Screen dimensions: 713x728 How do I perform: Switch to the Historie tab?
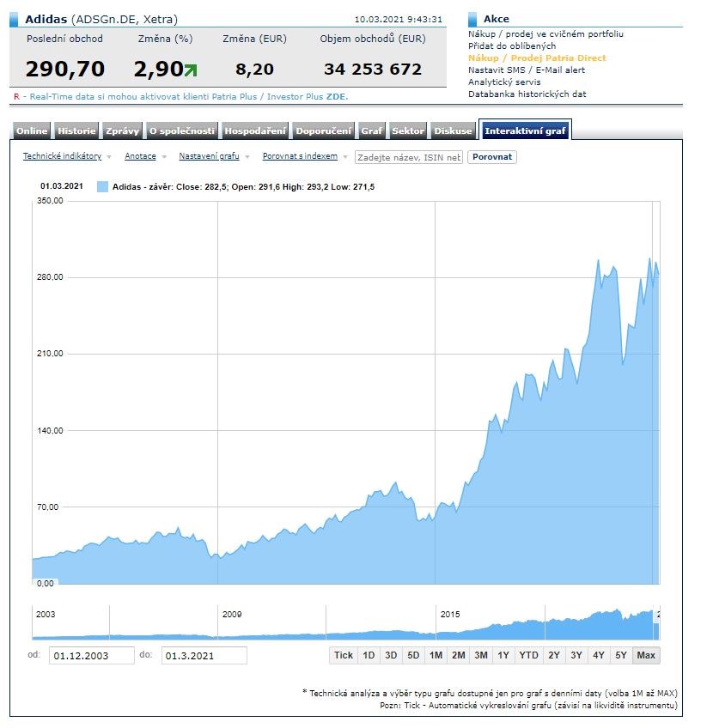click(76, 131)
